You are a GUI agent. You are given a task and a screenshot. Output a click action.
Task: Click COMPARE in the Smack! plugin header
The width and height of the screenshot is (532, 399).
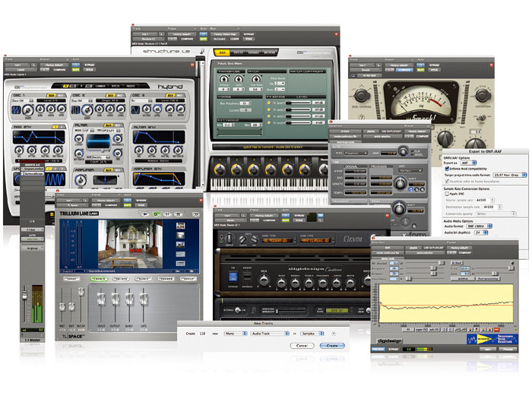click(404, 70)
